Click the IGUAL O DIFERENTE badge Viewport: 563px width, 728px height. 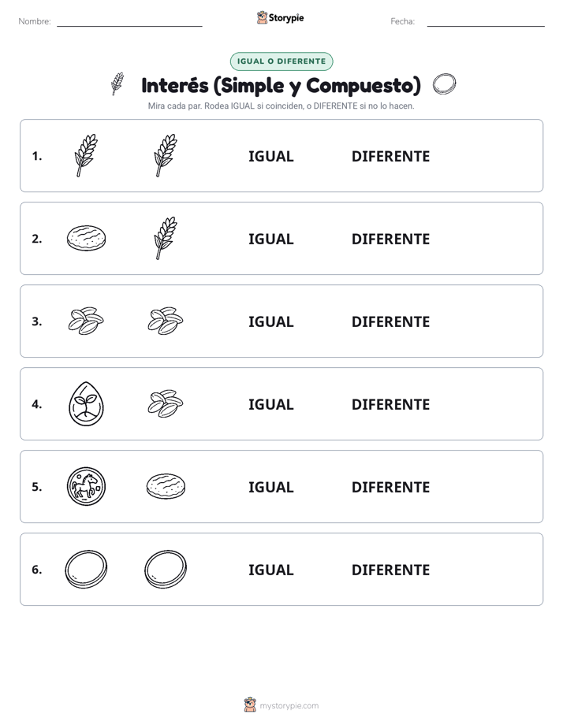(x=281, y=61)
